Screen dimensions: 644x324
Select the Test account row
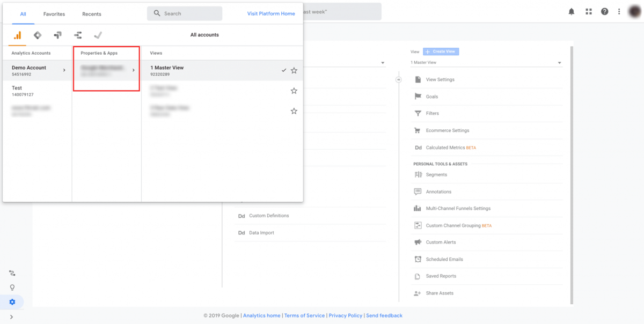click(x=38, y=91)
